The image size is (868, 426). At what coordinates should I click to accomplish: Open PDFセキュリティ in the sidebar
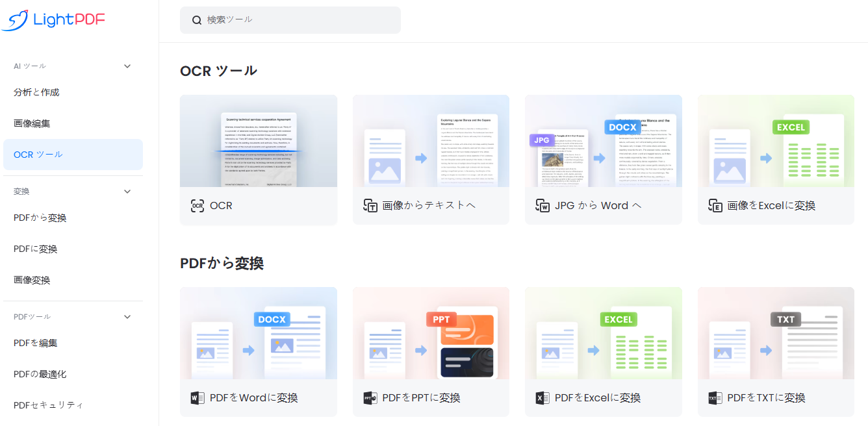[48, 405]
